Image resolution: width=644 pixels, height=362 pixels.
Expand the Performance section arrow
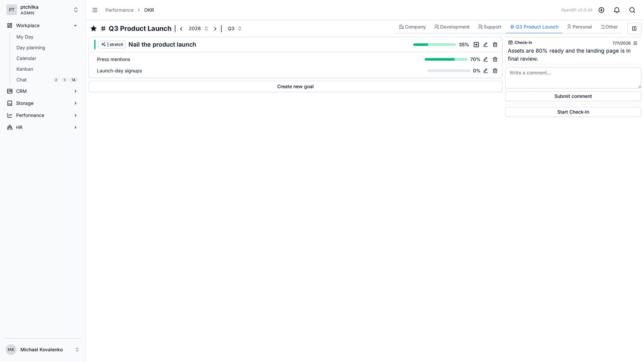(x=75, y=115)
